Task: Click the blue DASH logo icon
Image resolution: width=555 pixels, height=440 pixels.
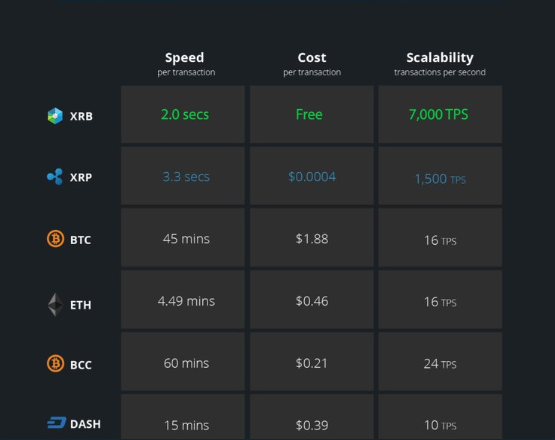Action: pyautogui.click(x=57, y=423)
